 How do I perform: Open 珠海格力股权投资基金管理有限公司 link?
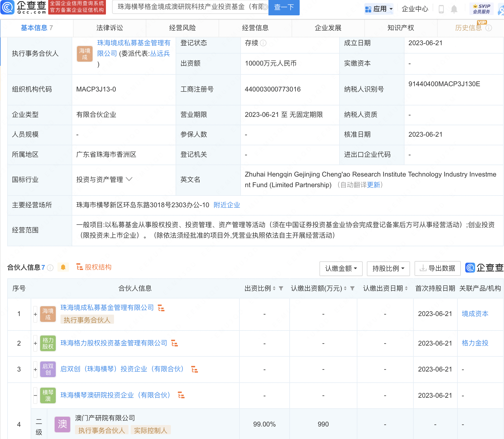[x=114, y=343]
